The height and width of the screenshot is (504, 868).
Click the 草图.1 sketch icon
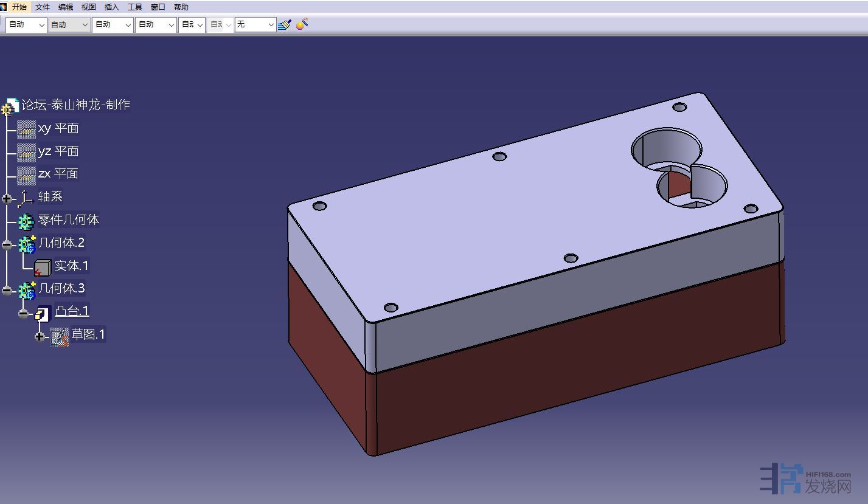[59, 336]
